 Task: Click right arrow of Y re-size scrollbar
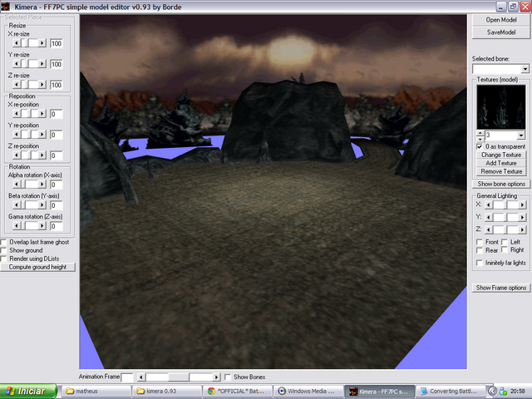(42, 64)
